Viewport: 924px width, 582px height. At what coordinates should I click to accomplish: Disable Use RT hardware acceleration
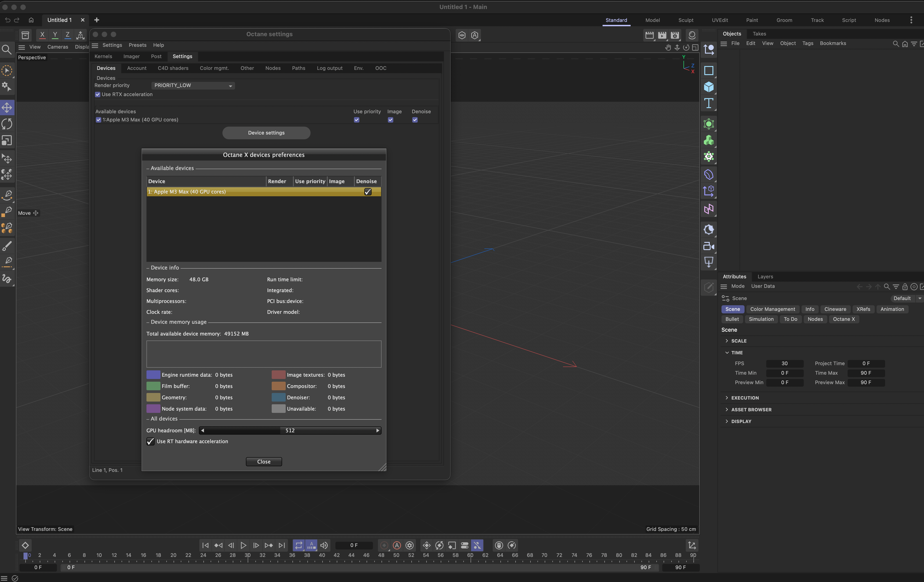click(x=150, y=442)
